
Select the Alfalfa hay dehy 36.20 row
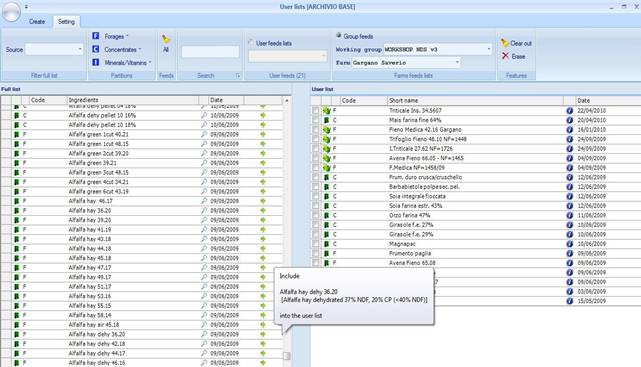coord(141,334)
